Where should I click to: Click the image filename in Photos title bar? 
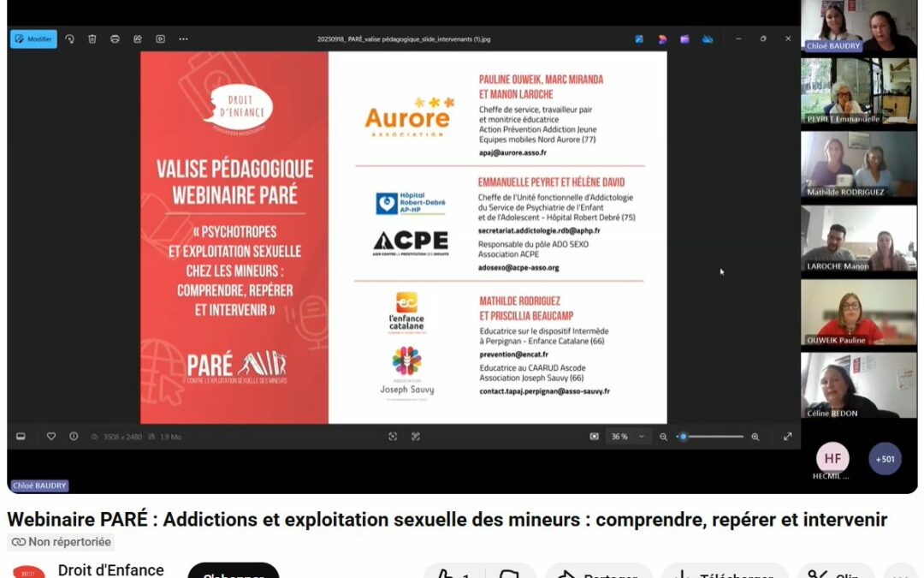point(404,39)
